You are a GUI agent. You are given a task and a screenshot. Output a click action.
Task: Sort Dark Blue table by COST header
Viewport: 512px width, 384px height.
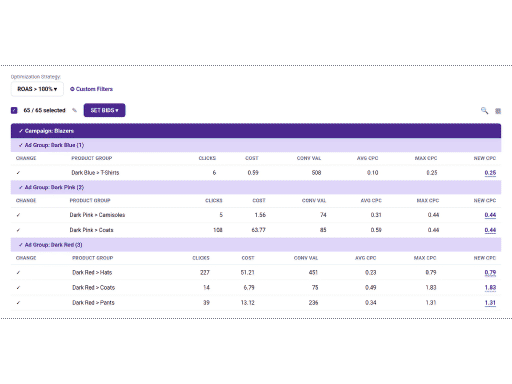point(252,158)
